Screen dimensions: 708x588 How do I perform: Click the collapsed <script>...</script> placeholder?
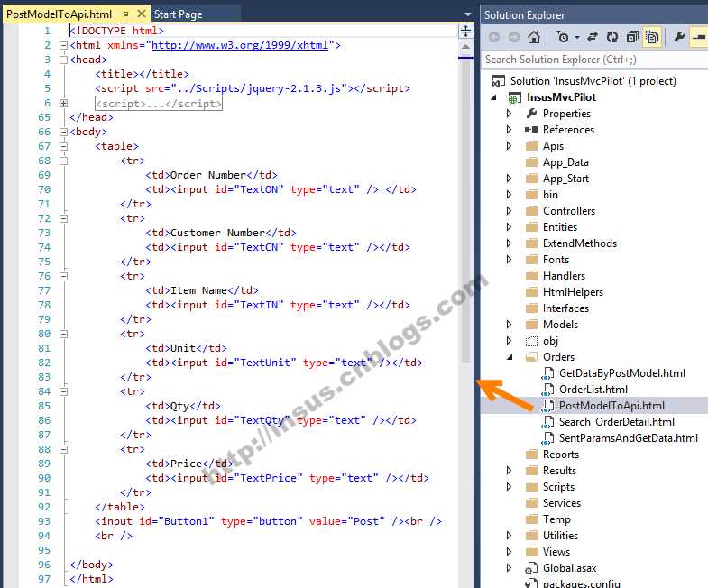click(x=159, y=104)
